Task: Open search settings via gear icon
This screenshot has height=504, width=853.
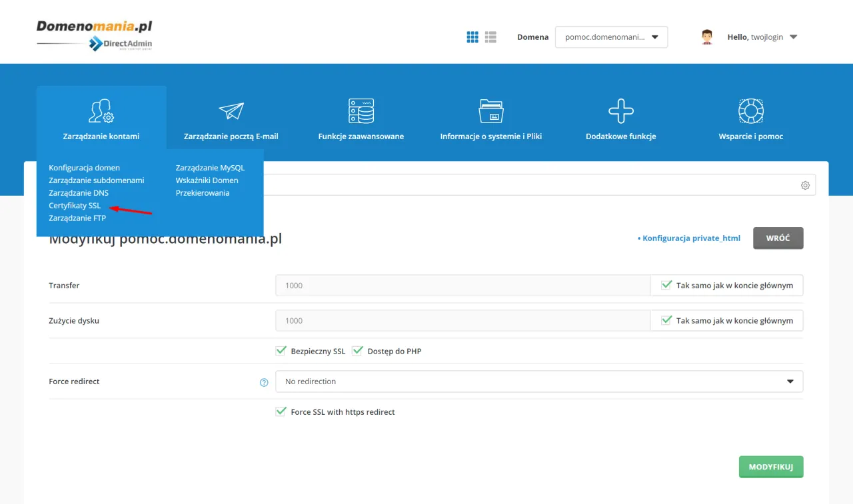Action: [x=805, y=184]
